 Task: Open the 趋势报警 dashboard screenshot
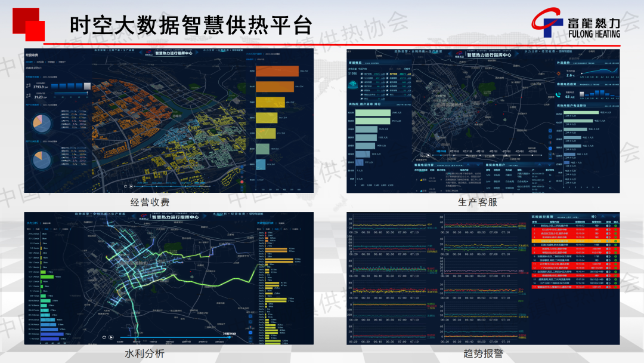coord(483,278)
